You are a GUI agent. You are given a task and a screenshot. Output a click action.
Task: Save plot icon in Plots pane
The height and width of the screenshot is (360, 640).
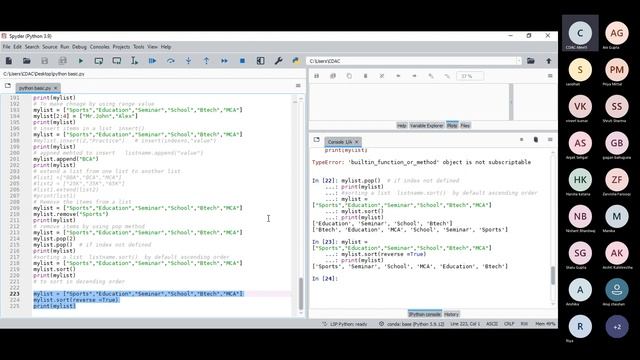click(316, 76)
